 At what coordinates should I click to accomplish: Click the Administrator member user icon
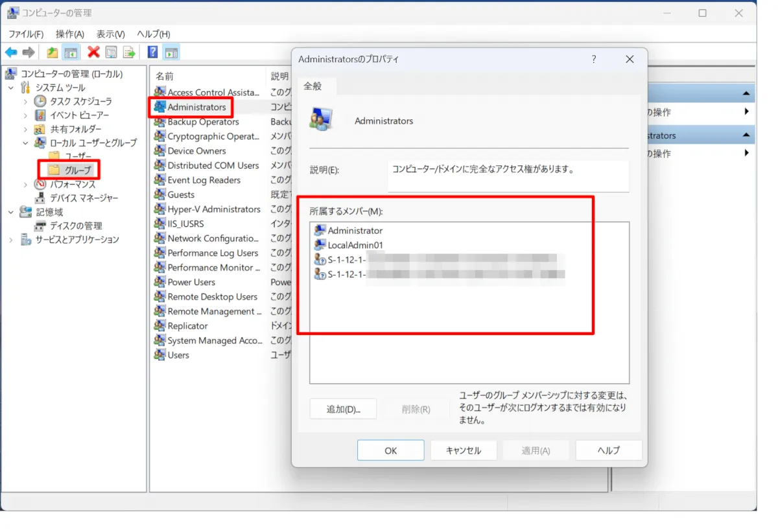pos(320,230)
